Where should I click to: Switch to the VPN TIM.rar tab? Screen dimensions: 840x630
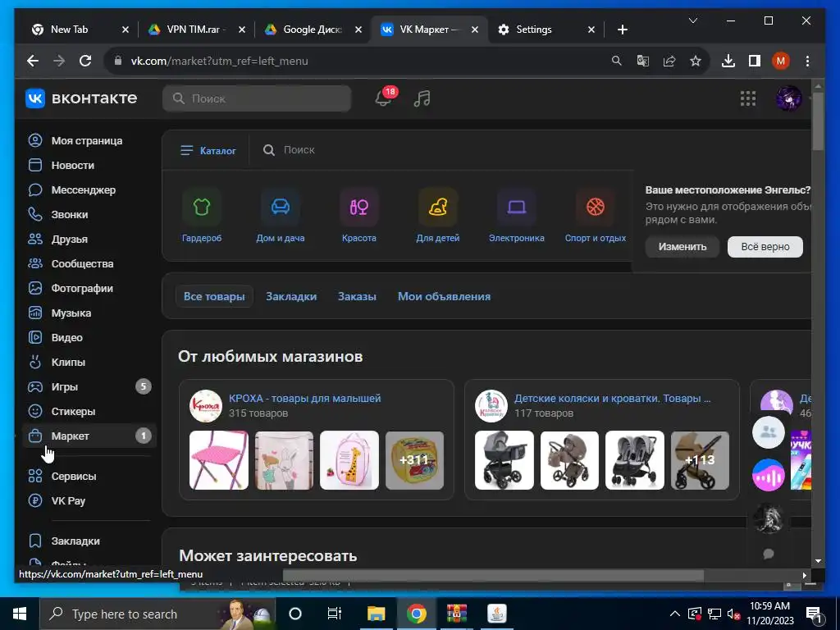197,30
